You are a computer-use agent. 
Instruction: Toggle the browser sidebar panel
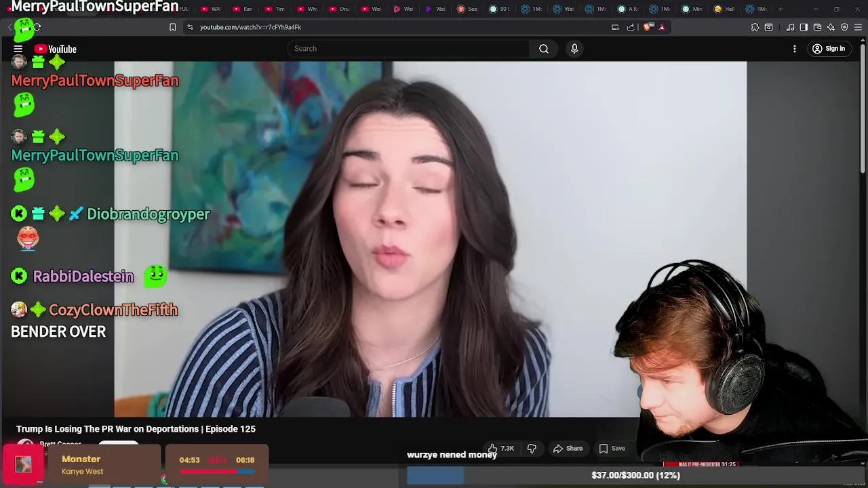click(x=804, y=27)
